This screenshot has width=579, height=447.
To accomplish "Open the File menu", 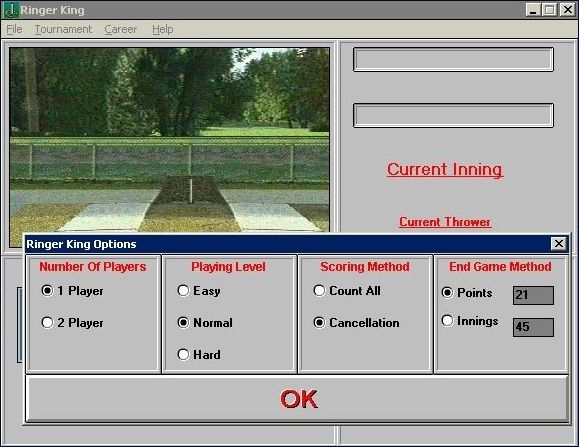I will tap(14, 29).
